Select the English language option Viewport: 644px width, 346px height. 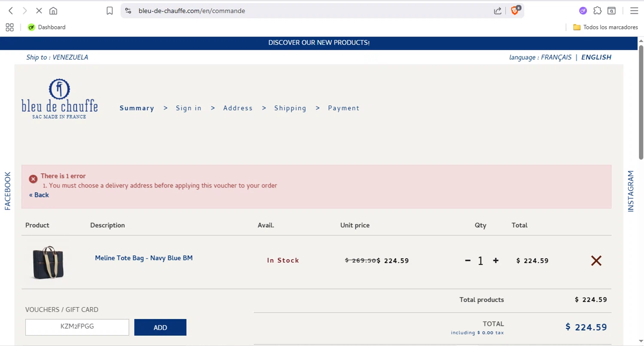596,57
